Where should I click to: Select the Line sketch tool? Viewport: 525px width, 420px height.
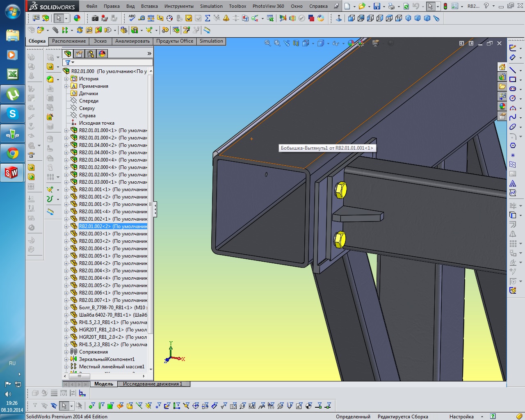click(x=513, y=70)
